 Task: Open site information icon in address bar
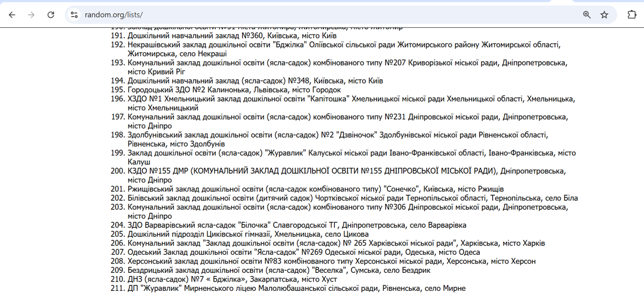(74, 15)
